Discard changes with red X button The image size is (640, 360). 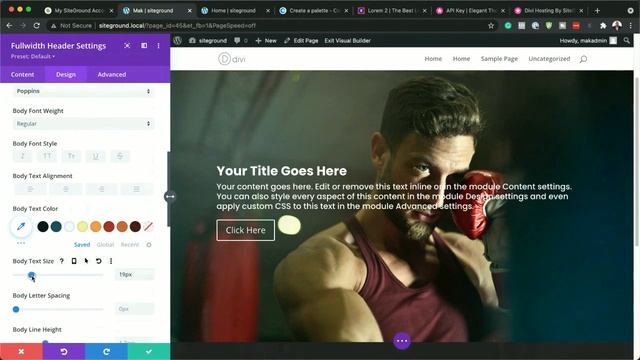tap(21, 351)
